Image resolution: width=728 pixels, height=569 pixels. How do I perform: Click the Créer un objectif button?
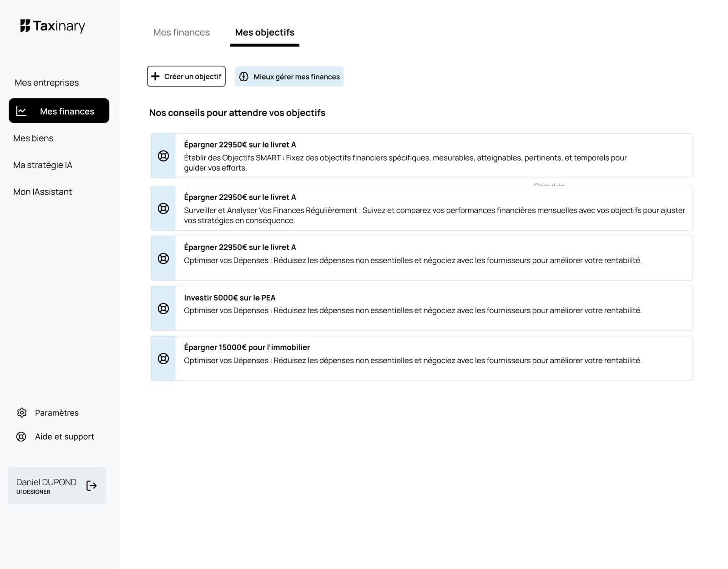(187, 76)
